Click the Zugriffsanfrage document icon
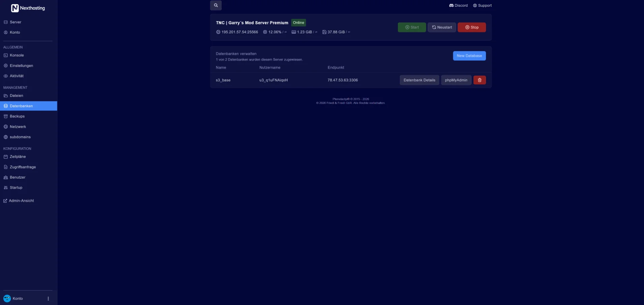Image resolution: width=644 pixels, height=305 pixels. 6,167
